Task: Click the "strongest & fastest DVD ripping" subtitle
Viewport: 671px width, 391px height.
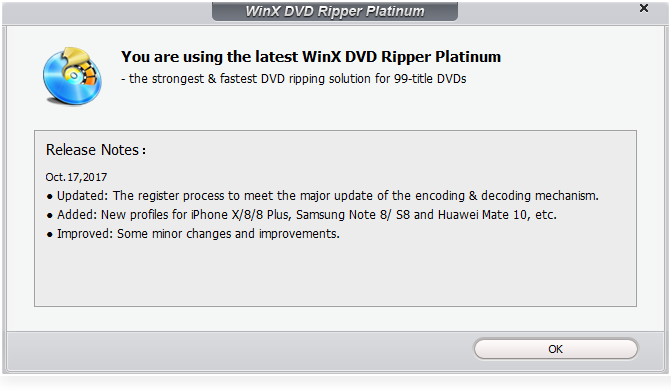Action: (x=294, y=79)
